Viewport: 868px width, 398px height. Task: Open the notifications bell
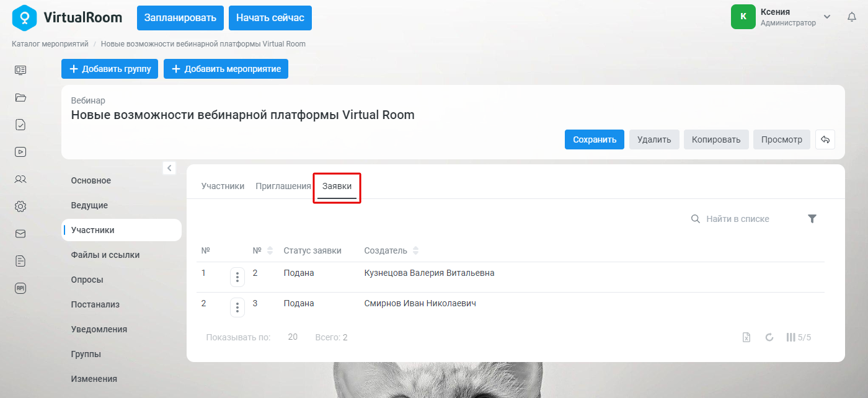852,17
